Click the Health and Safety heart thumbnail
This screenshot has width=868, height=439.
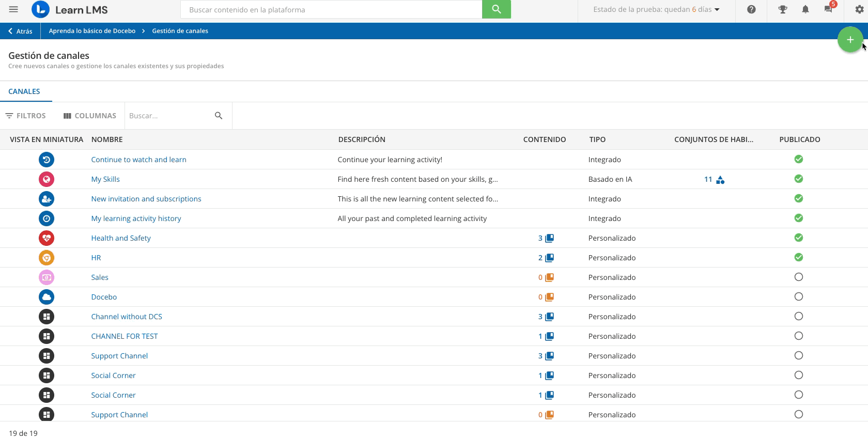coord(47,238)
